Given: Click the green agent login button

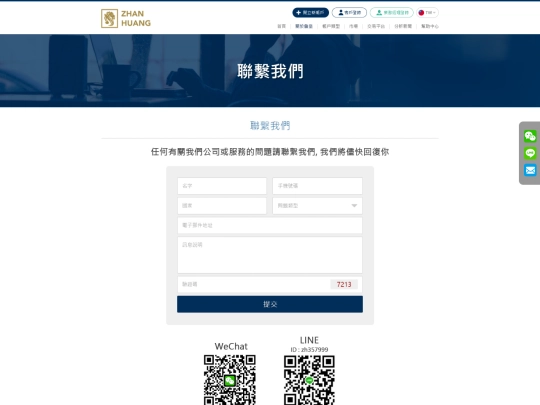Looking at the screenshot, I should coord(392,13).
